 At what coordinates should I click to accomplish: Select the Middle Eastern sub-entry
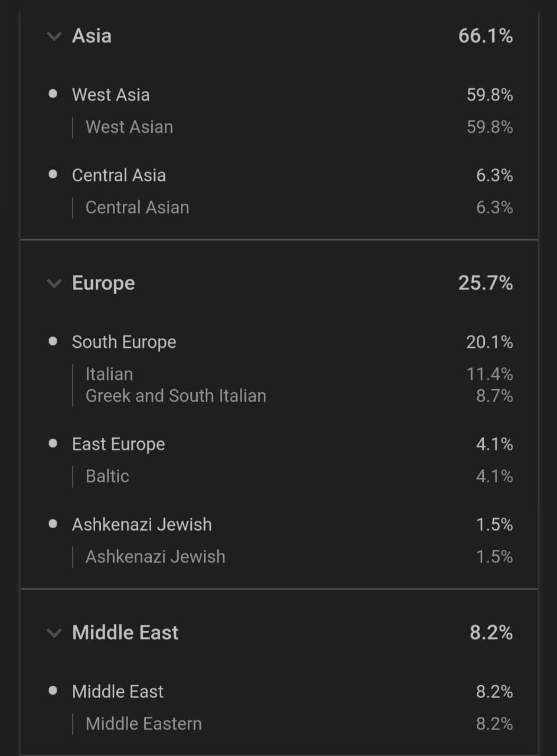[x=144, y=724]
